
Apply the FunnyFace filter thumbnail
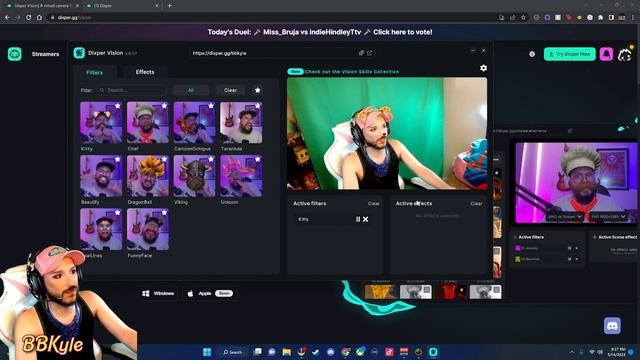(147, 229)
